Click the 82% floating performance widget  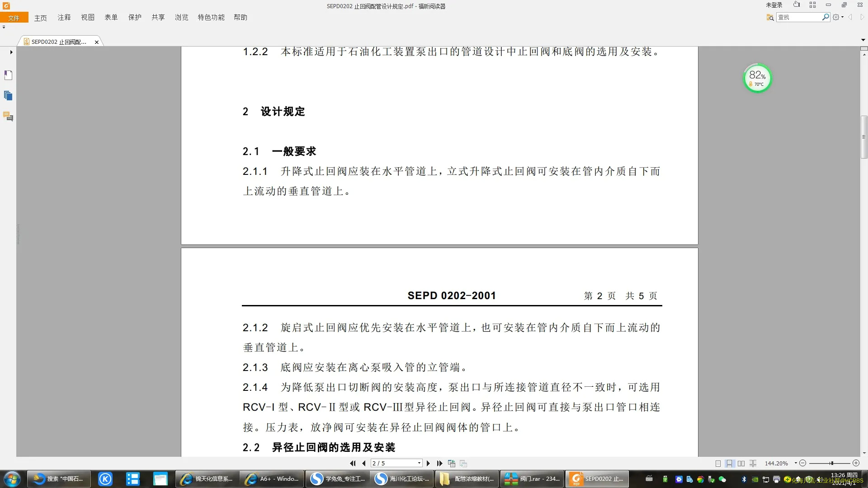pos(758,78)
